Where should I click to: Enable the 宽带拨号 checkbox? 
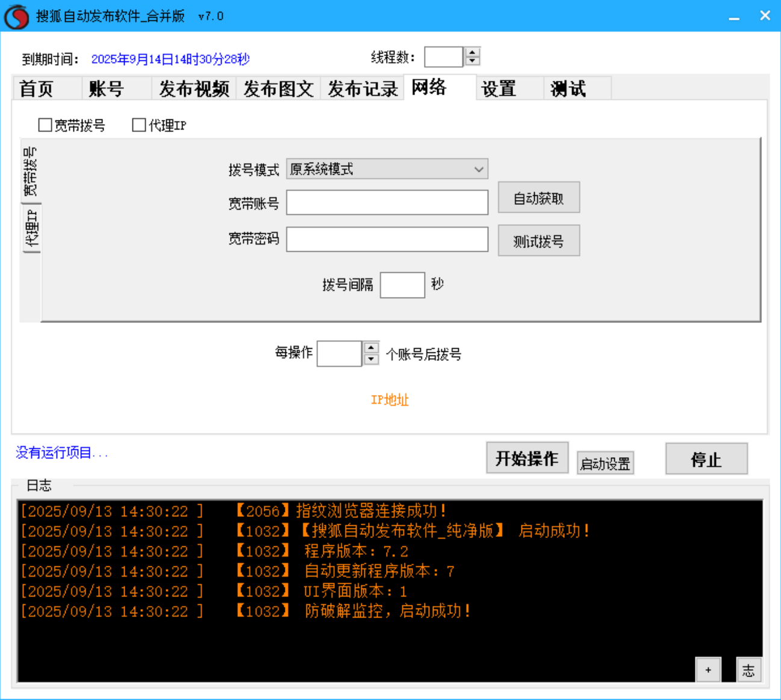(x=45, y=125)
